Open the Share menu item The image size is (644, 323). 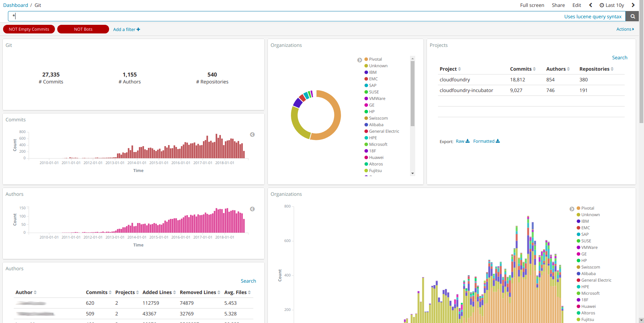pos(558,5)
